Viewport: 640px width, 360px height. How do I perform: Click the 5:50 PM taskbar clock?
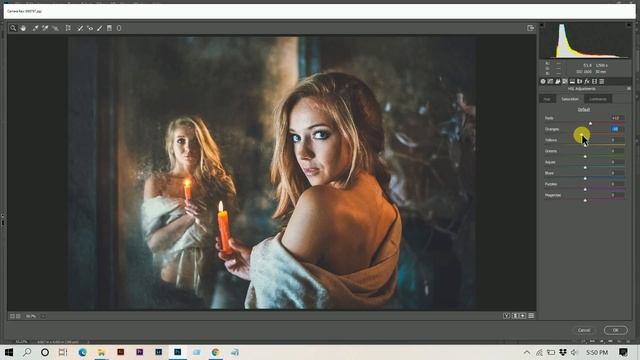597,352
